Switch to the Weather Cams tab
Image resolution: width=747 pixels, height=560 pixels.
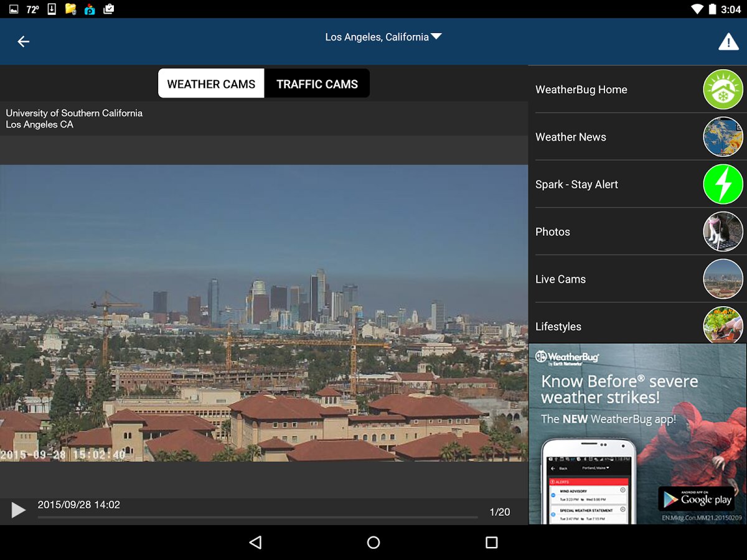click(211, 84)
